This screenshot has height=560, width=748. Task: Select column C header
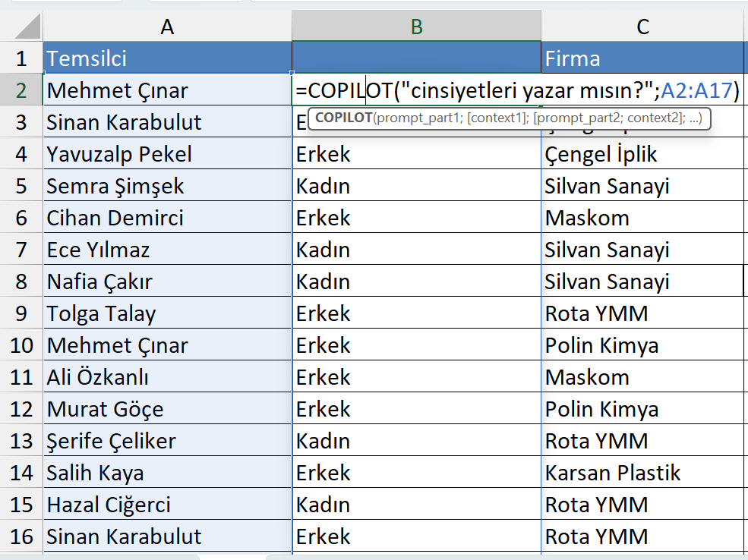(642, 27)
